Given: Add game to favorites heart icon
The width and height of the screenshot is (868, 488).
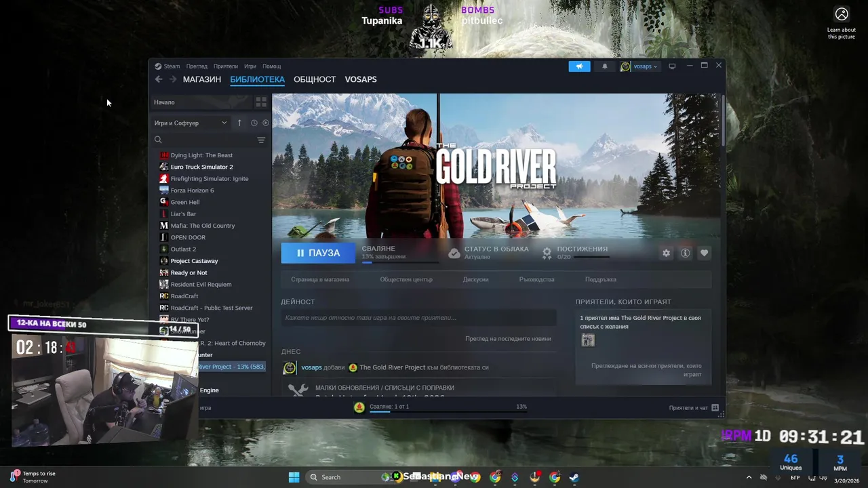Looking at the screenshot, I should click(704, 253).
